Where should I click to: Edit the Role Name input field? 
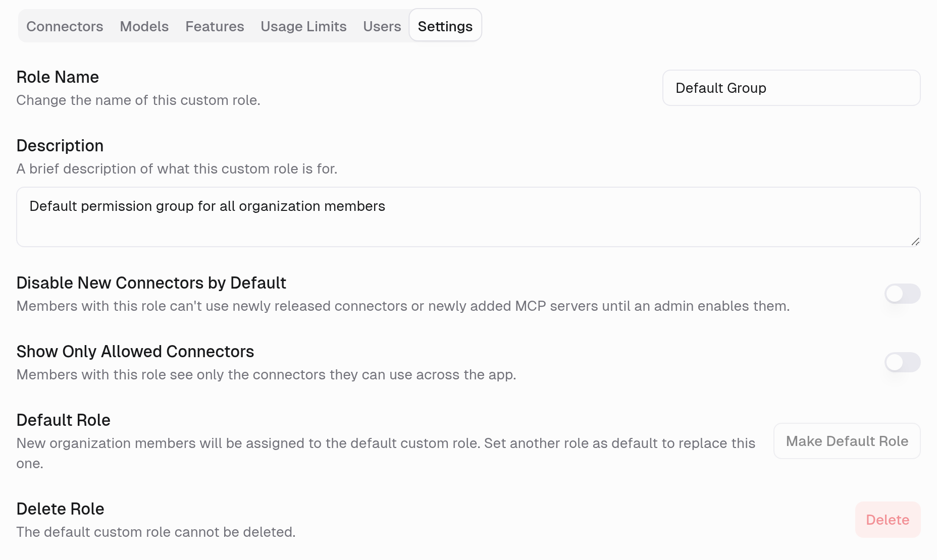pyautogui.click(x=791, y=88)
